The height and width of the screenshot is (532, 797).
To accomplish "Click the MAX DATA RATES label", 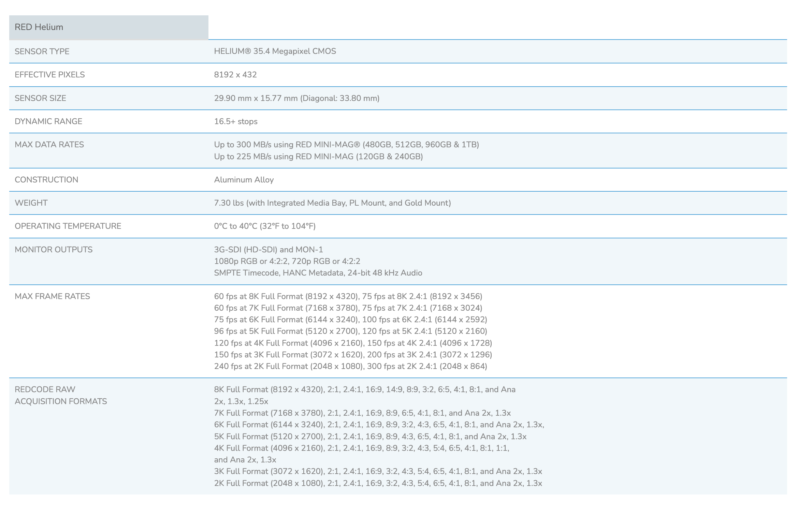I will (x=49, y=145).
